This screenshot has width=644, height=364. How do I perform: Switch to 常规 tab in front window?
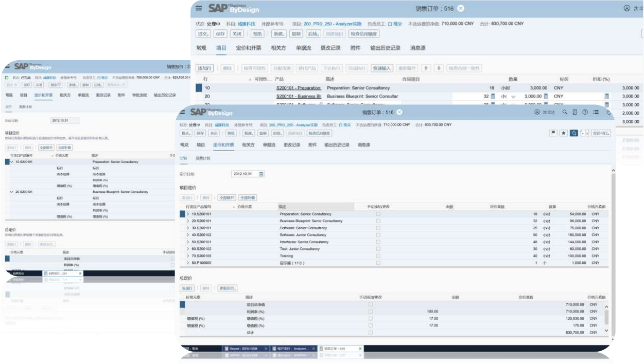click(184, 145)
